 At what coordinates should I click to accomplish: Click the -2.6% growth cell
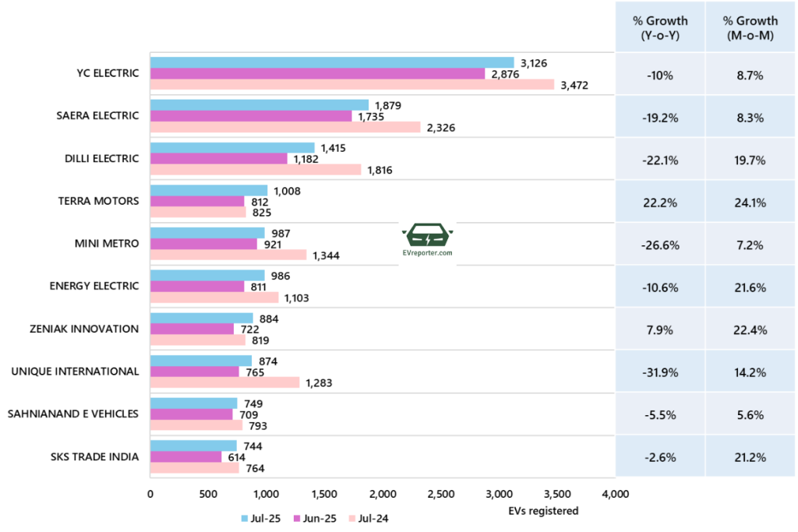click(x=660, y=458)
